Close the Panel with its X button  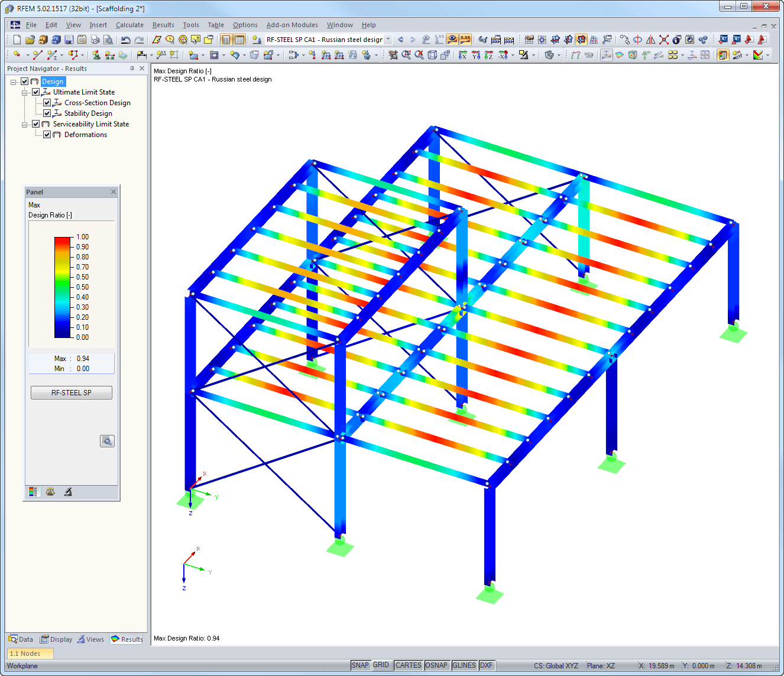tap(114, 192)
